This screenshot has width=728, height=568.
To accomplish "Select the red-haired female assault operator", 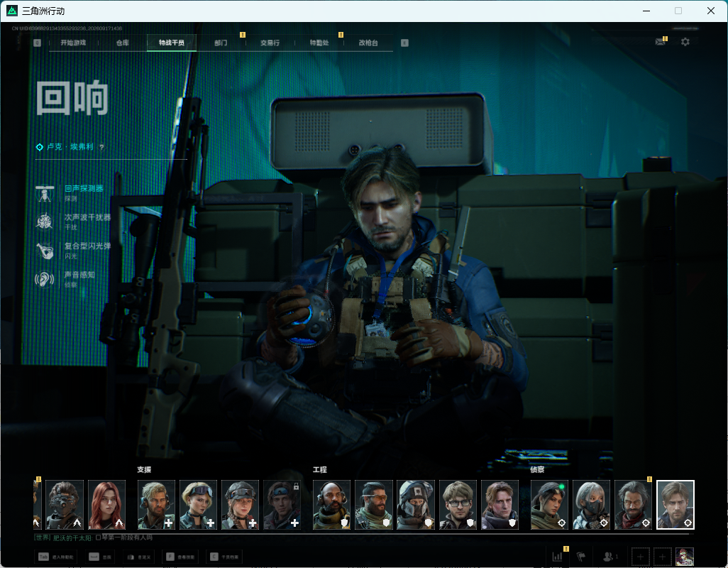I will tap(106, 505).
